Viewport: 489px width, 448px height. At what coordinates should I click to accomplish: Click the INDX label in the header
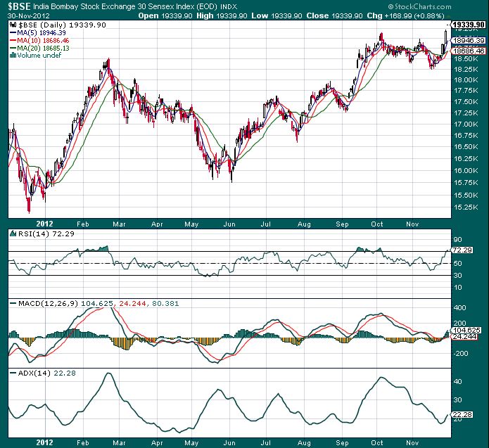coord(229,6)
